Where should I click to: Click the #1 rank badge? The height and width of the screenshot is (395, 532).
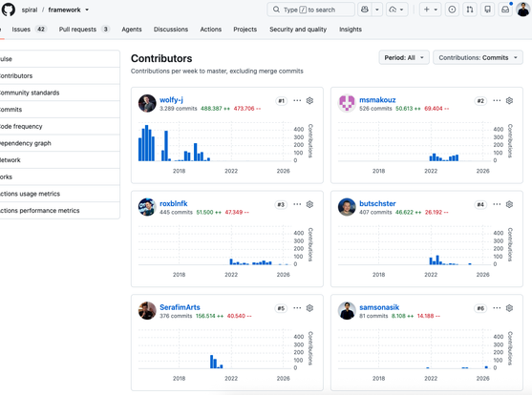(x=281, y=101)
